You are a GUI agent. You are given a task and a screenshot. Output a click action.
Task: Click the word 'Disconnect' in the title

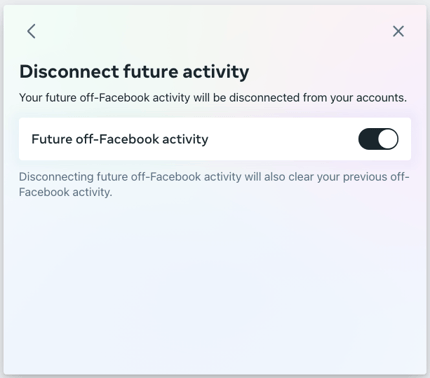69,72
